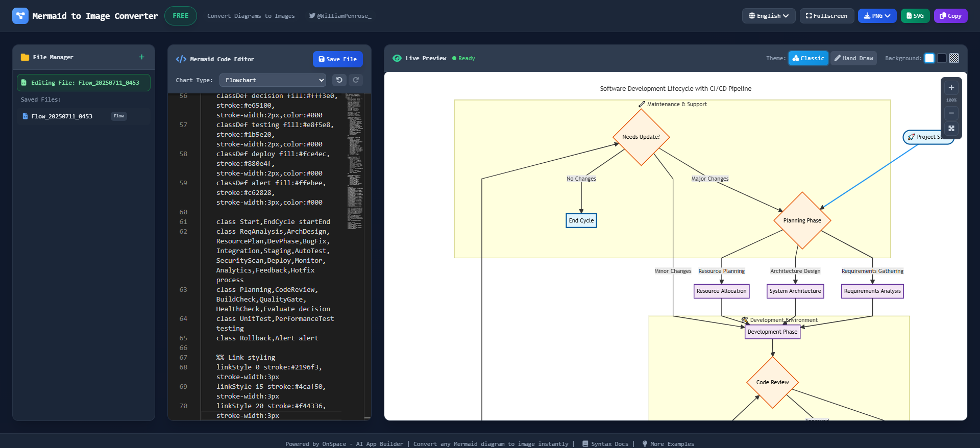
Task: Click the System Architecture node
Action: coord(795,291)
